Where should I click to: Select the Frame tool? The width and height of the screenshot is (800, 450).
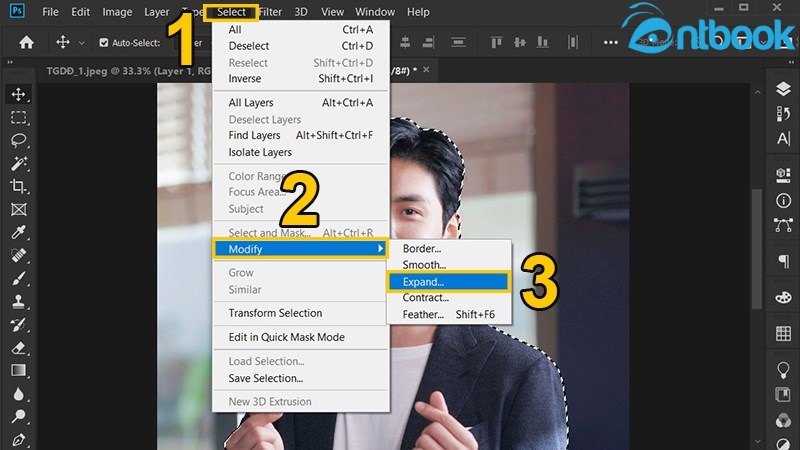pos(19,209)
